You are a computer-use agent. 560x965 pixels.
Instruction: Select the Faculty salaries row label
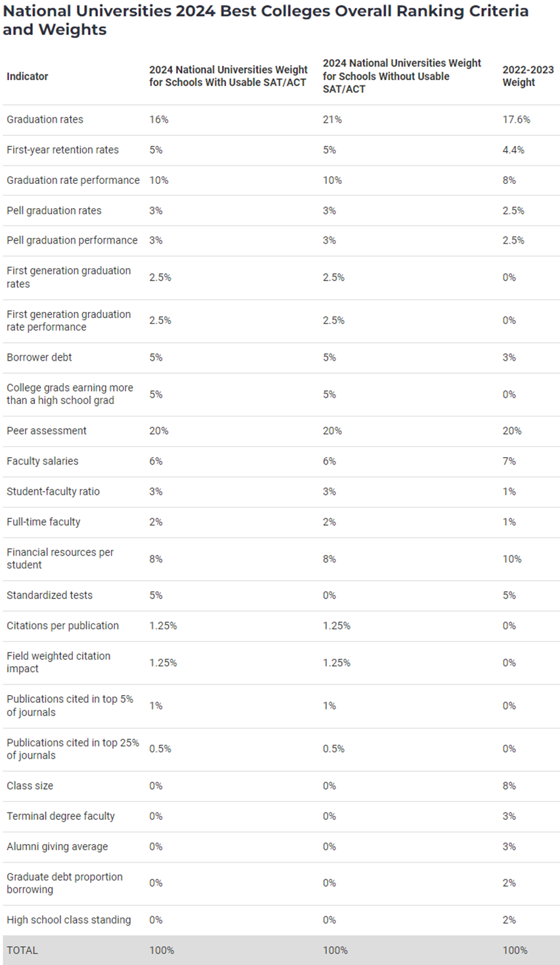click(x=42, y=461)
